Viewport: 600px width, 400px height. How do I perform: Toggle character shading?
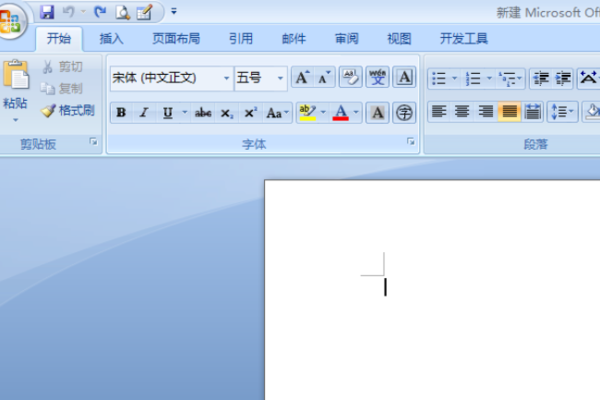pyautogui.click(x=378, y=113)
